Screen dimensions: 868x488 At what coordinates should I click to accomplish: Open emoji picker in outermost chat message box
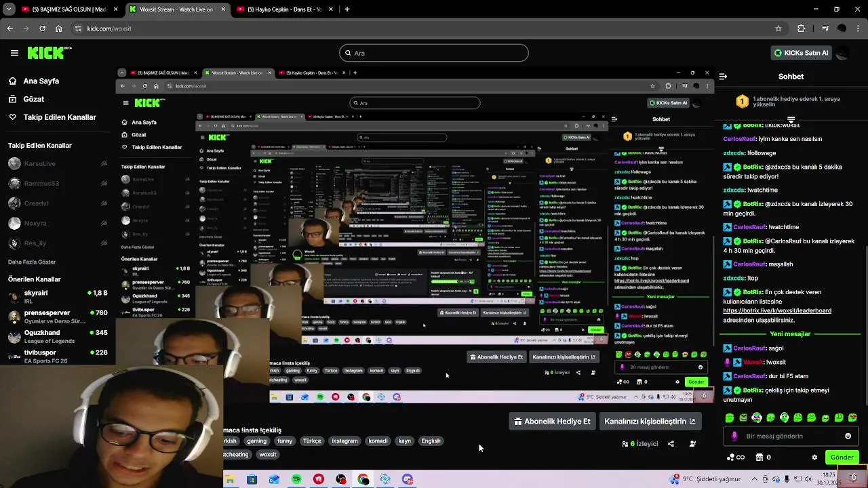(848, 436)
